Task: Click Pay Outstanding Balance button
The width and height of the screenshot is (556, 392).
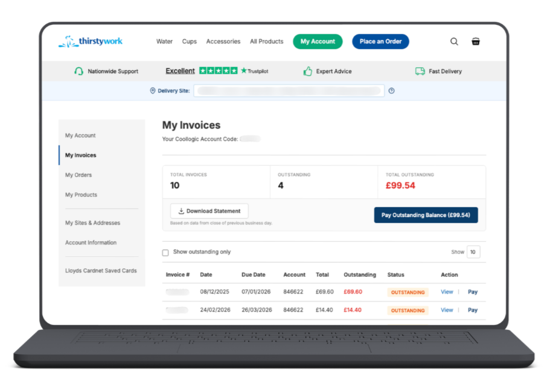Action: (426, 214)
